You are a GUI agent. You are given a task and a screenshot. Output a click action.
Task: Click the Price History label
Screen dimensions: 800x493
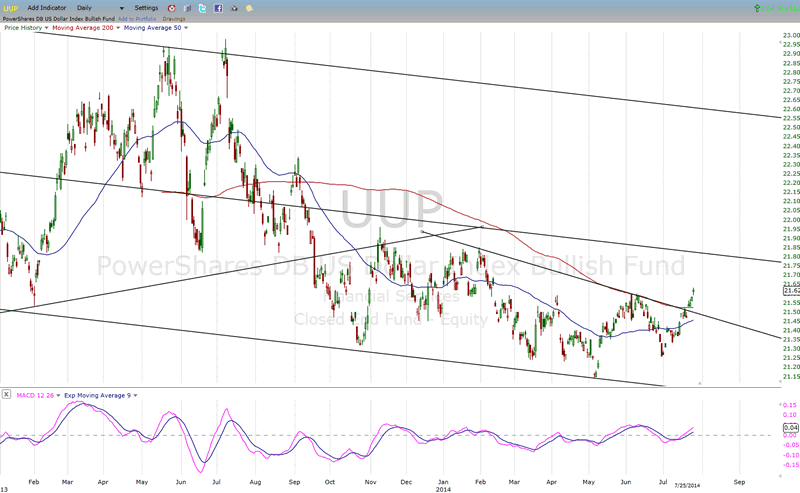point(23,28)
